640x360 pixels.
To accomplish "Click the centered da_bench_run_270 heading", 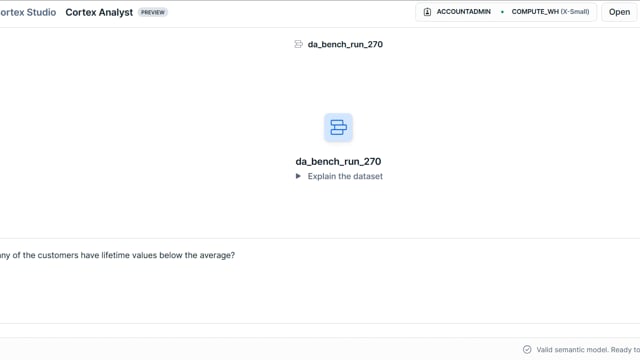I will 338,161.
